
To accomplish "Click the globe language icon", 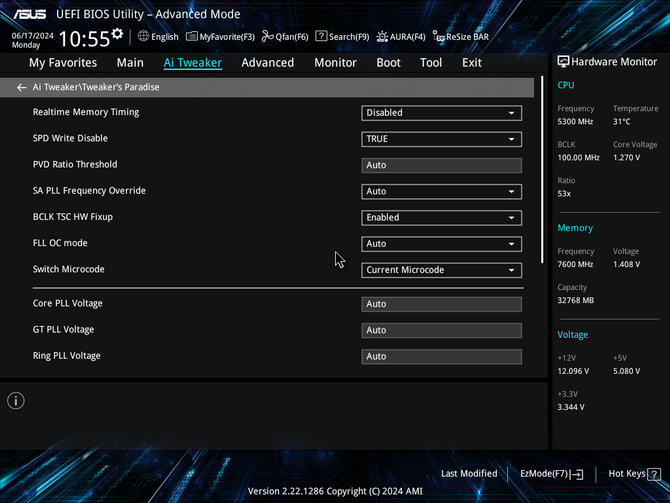I will click(143, 36).
